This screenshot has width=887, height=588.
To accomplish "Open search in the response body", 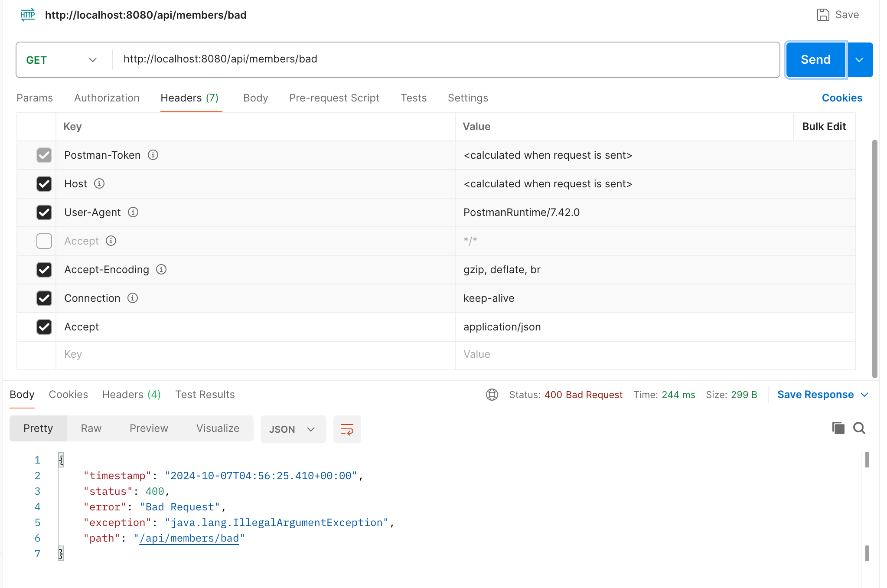I will (x=859, y=428).
